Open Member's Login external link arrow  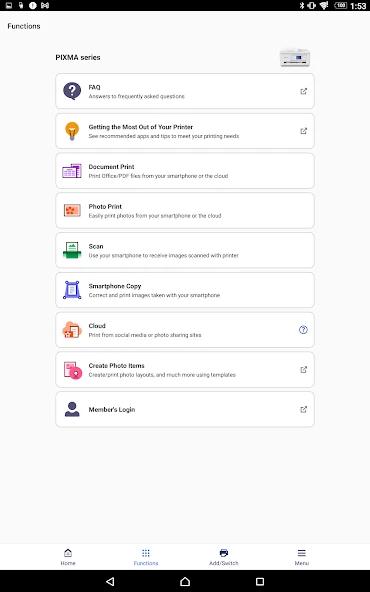click(x=304, y=409)
